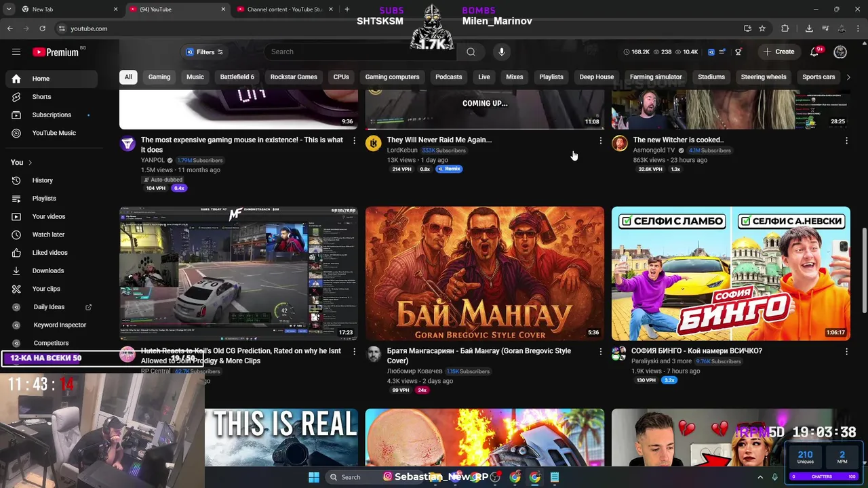Open new browser tab with plus
This screenshot has width=868, height=488.
tap(347, 9)
